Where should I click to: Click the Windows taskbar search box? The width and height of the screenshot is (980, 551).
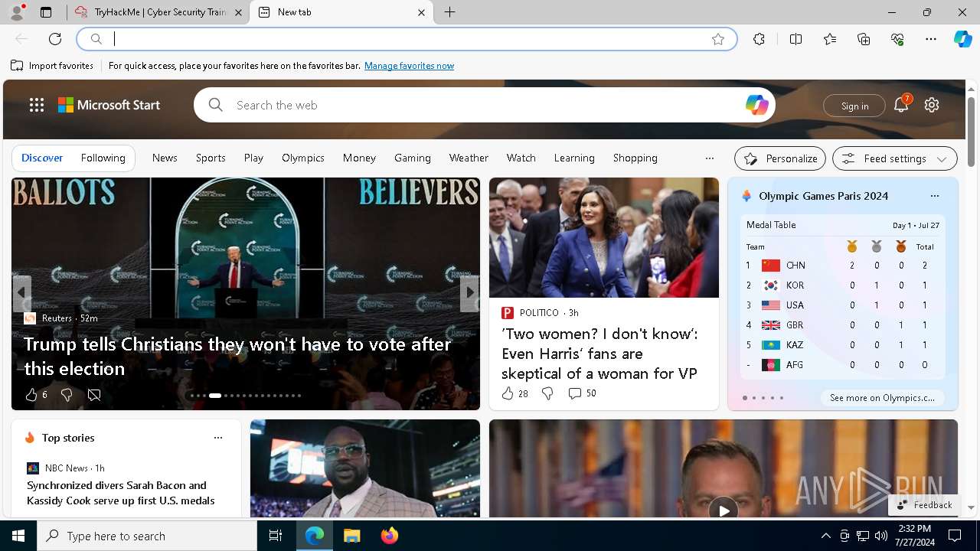pyautogui.click(x=147, y=536)
